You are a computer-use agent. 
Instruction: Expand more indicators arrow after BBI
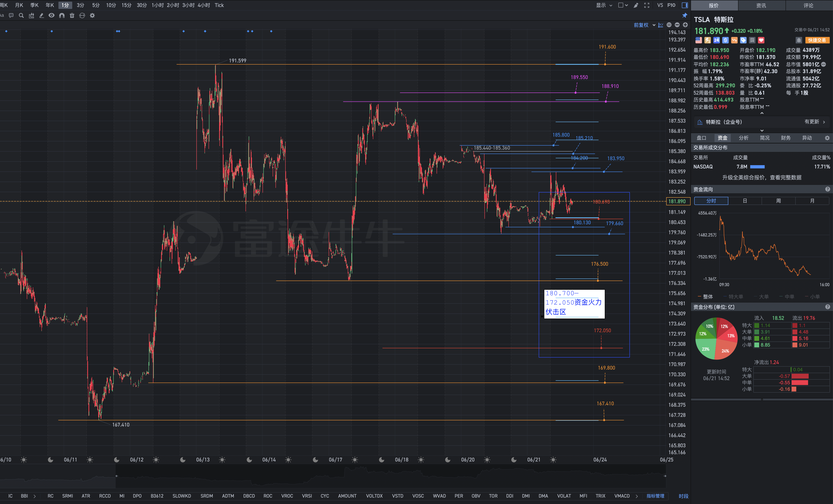tap(35, 496)
